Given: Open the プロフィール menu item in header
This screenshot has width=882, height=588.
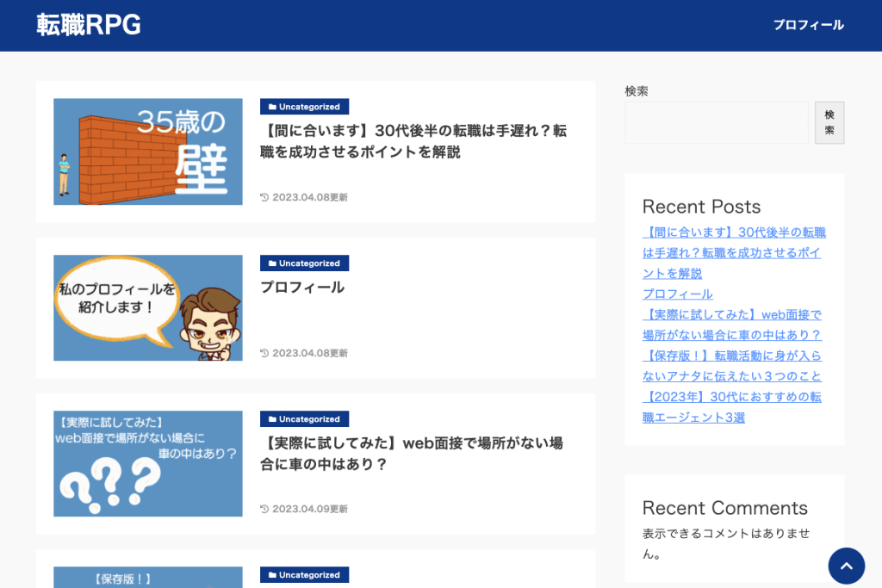Looking at the screenshot, I should tap(808, 25).
